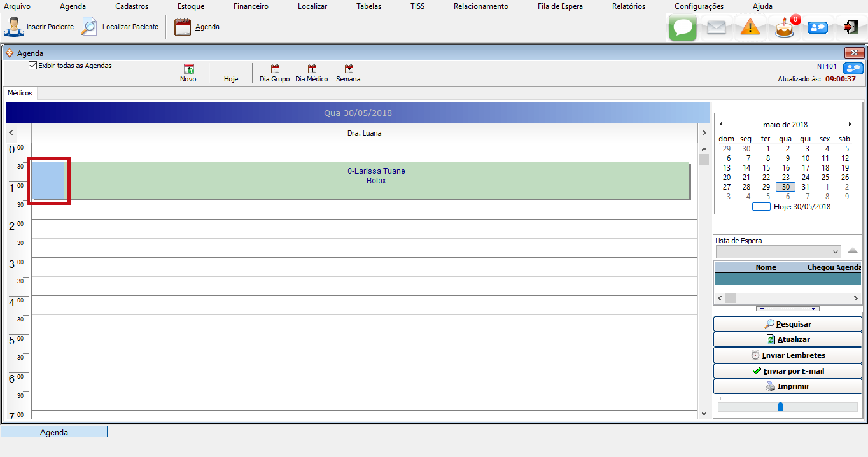
Task: Click the Inserir Paciente icon
Action: tap(14, 27)
